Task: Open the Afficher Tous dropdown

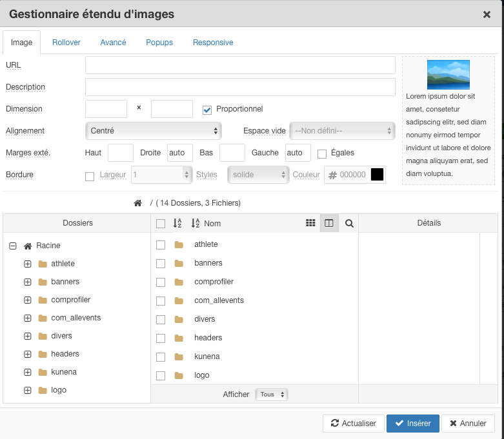Action: point(272,395)
